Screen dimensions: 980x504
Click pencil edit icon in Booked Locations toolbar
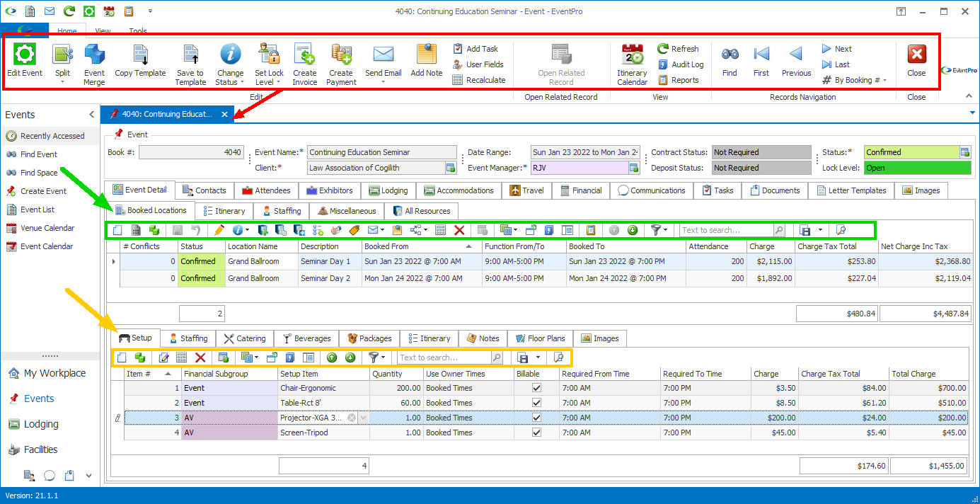pos(219,230)
